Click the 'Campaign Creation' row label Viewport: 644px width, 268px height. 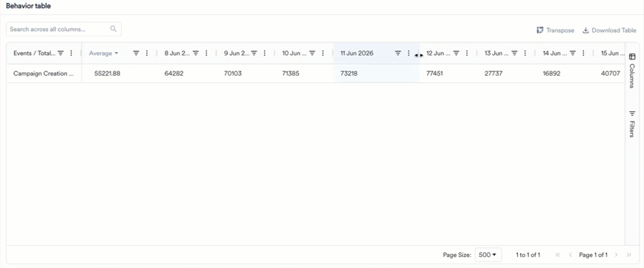click(x=44, y=73)
